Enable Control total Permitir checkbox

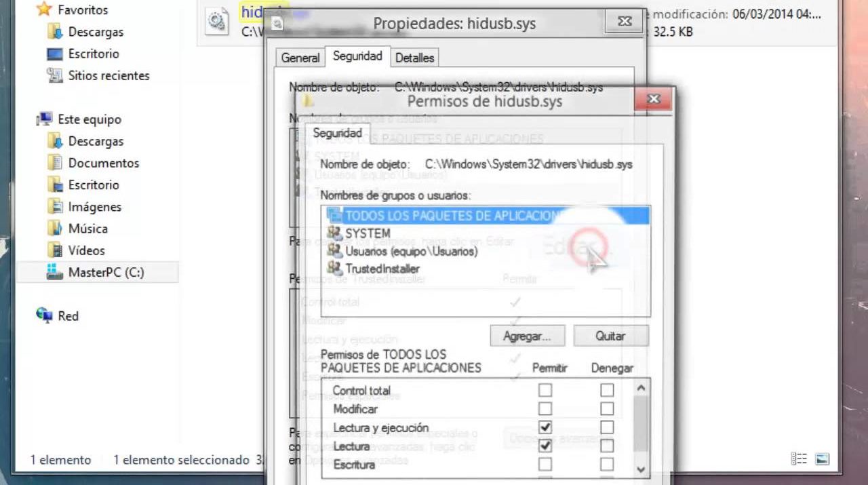(545, 390)
